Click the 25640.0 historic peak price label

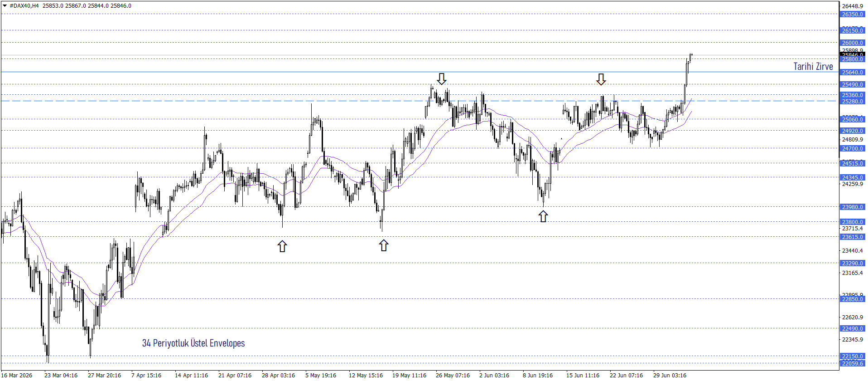(853, 73)
